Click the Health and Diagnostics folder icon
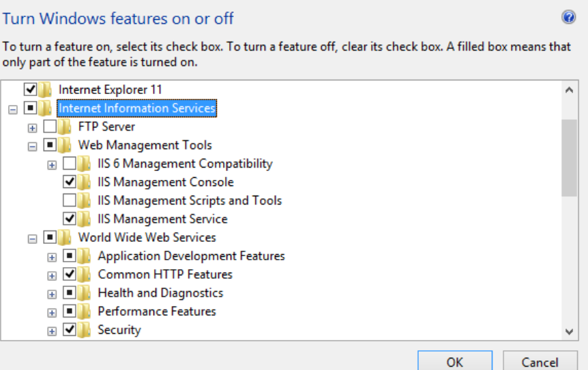Viewport: 588px width, 370px height. pos(85,293)
